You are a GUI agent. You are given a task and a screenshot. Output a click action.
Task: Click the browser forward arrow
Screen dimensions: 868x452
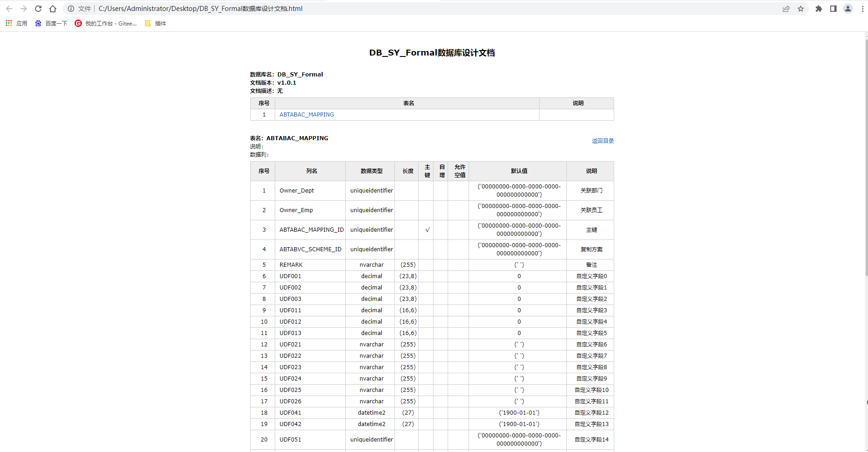pyautogui.click(x=24, y=9)
